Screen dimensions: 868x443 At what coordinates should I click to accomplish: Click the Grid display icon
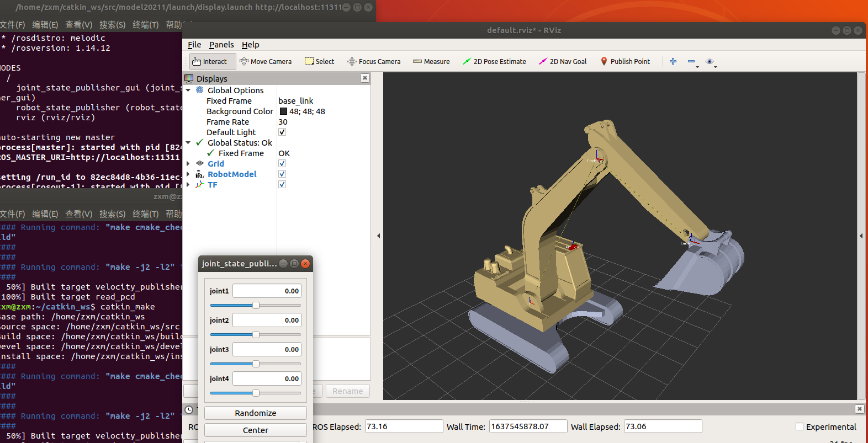tap(200, 163)
